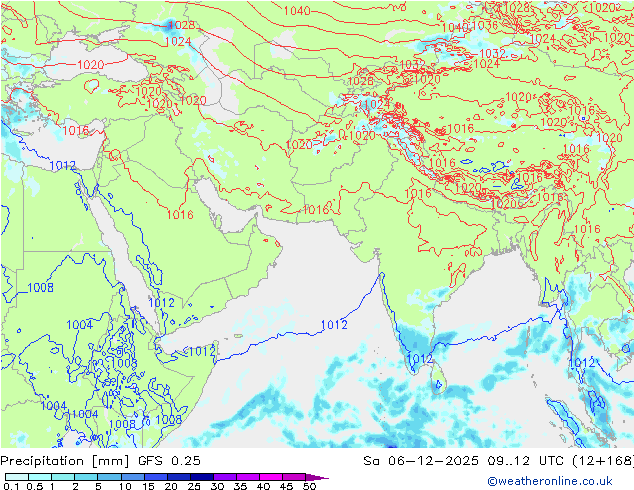Click the 1016 label on the Pakistan coast

coord(316,209)
